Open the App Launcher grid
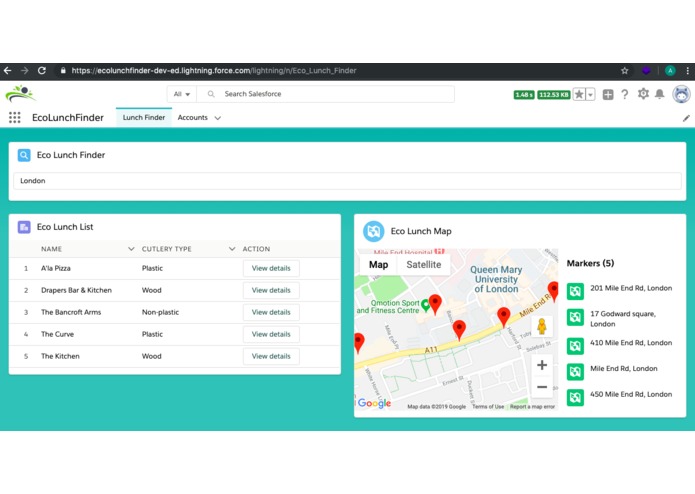The image size is (695, 494). 15,117
